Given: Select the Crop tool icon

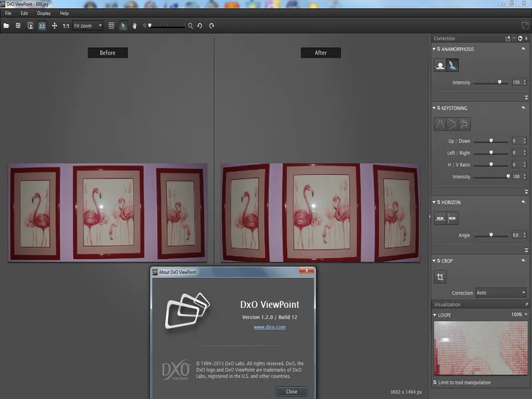Looking at the screenshot, I should [x=440, y=277].
